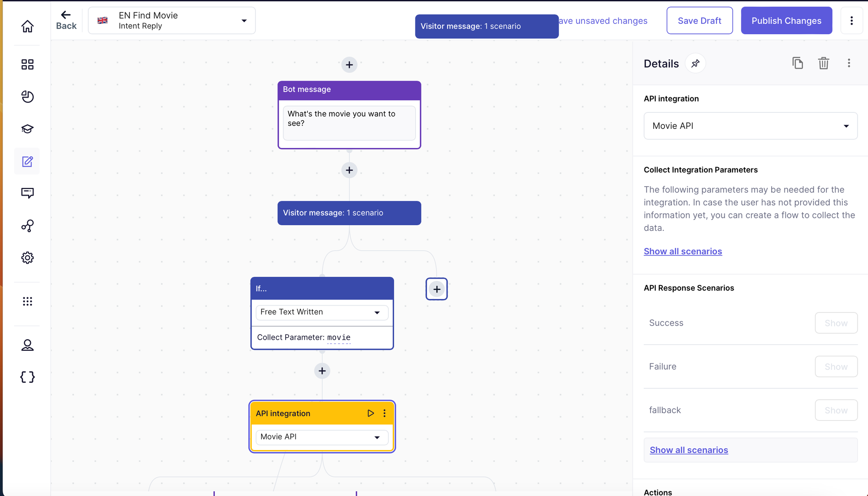The image size is (868, 496).
Task: Open the chat messages sidebar icon
Action: click(x=27, y=193)
